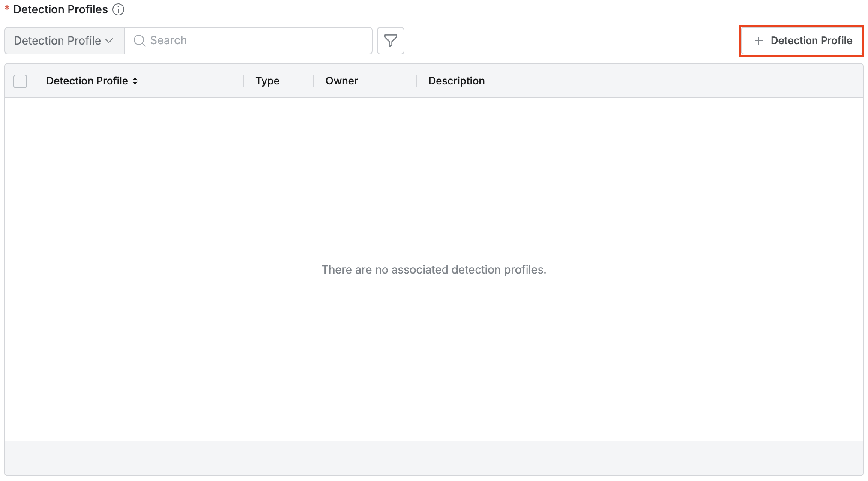Focus the Search input field
This screenshot has height=481, width=868.
(257, 41)
